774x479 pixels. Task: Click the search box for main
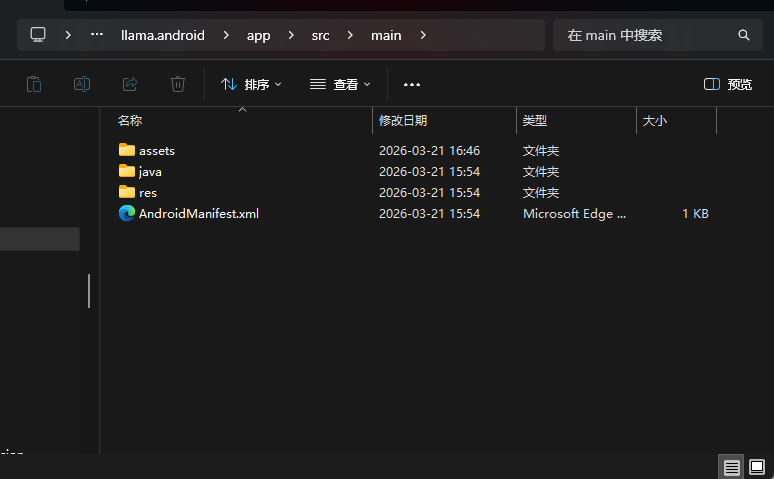658,35
